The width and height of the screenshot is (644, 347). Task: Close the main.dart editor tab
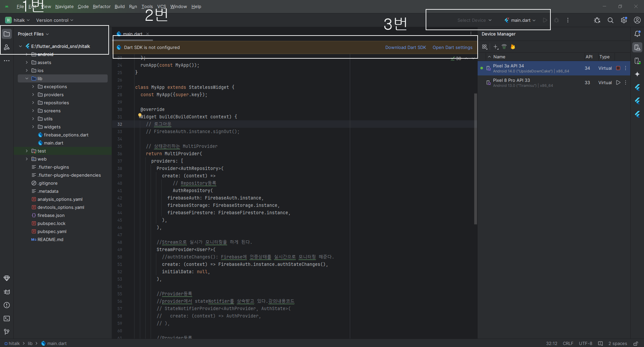[x=148, y=34]
